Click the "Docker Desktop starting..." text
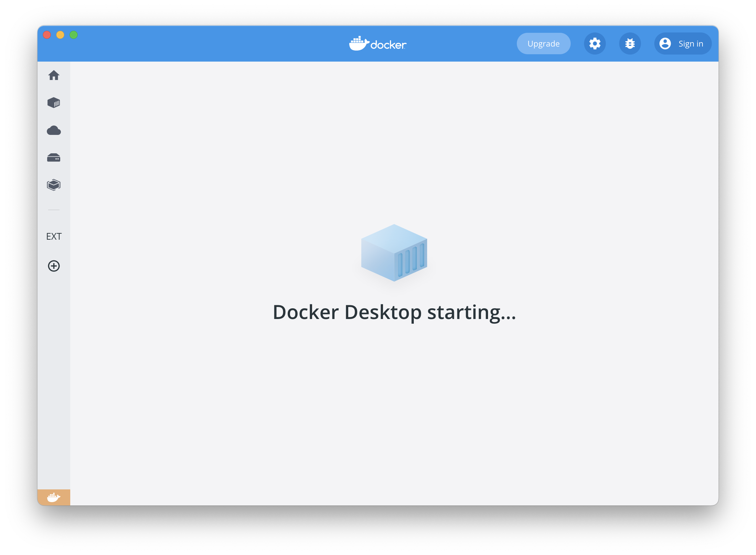Viewport: 756px width, 555px height. pos(394,312)
